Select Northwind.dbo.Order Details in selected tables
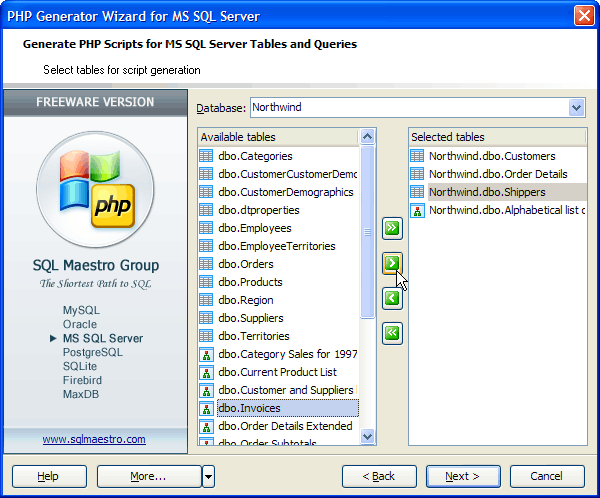600x498 pixels. point(498,174)
